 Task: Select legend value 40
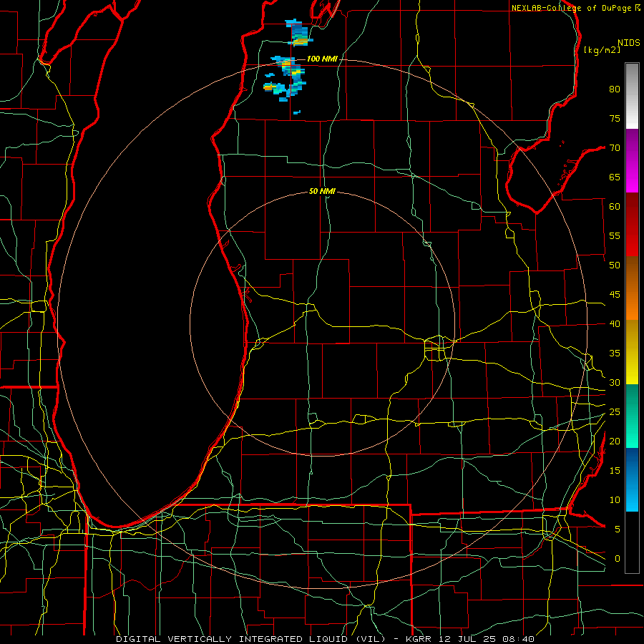615,323
